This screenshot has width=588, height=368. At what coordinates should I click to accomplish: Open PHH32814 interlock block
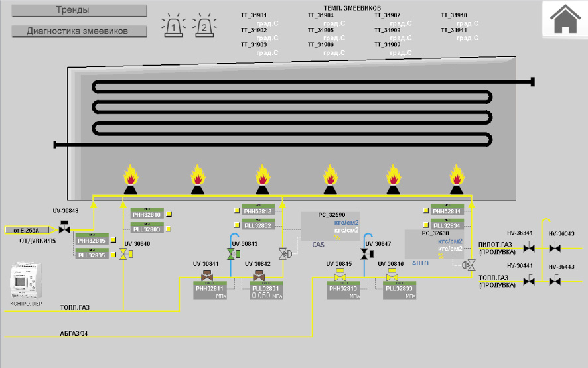coord(447,210)
